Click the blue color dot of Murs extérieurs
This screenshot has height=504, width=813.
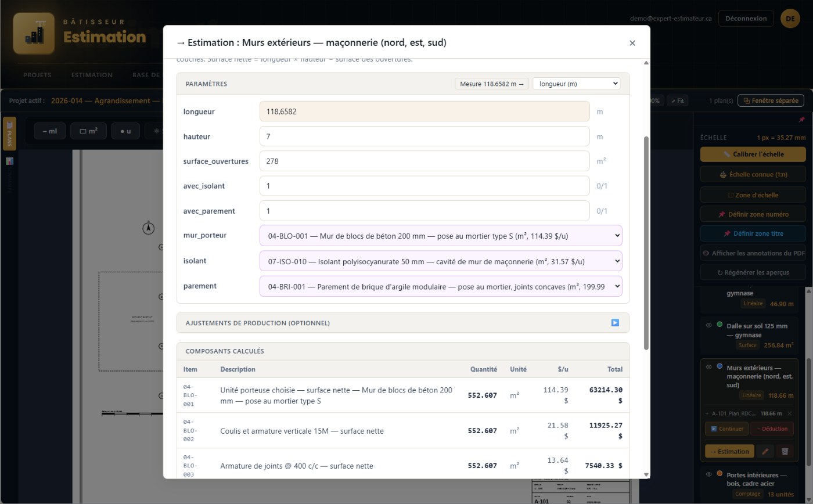pyautogui.click(x=720, y=366)
